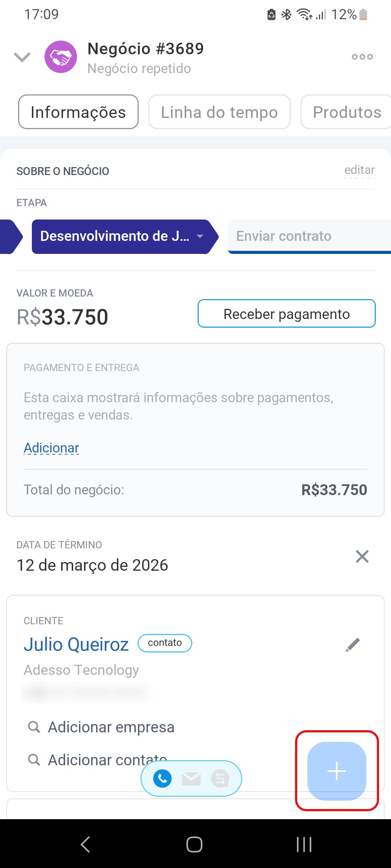Click the Adicionar payment link
The height and width of the screenshot is (868, 391).
51,448
